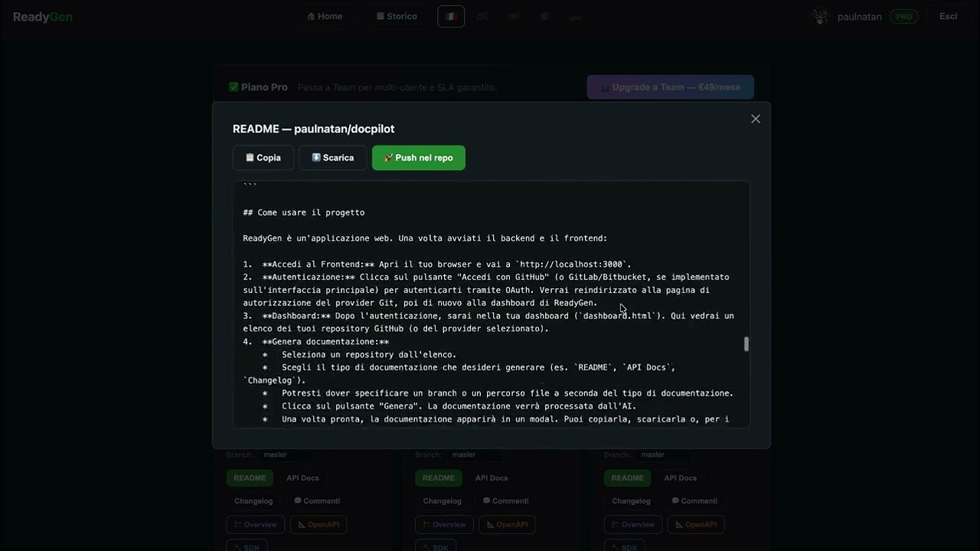Click Upgrade a Team — €49/mese
This screenshot has height=551, width=980.
pyautogui.click(x=671, y=87)
